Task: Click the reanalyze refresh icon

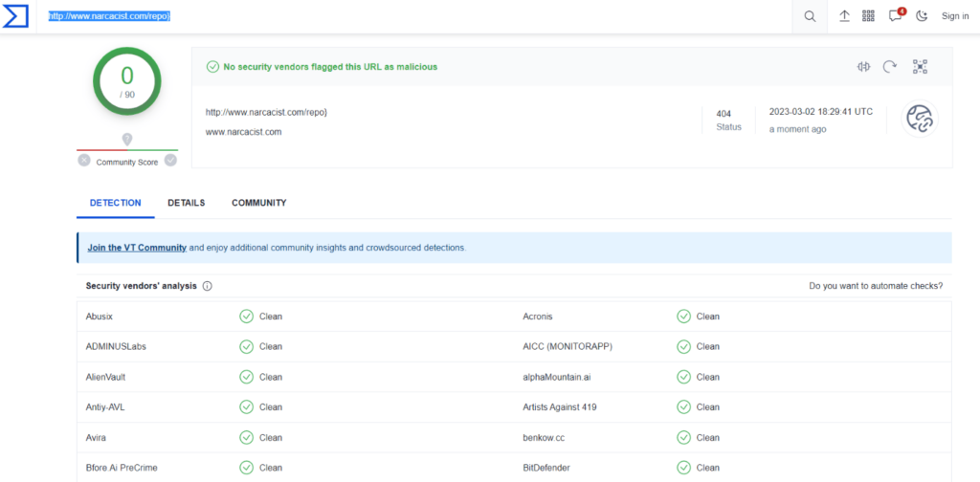Action: pos(890,66)
